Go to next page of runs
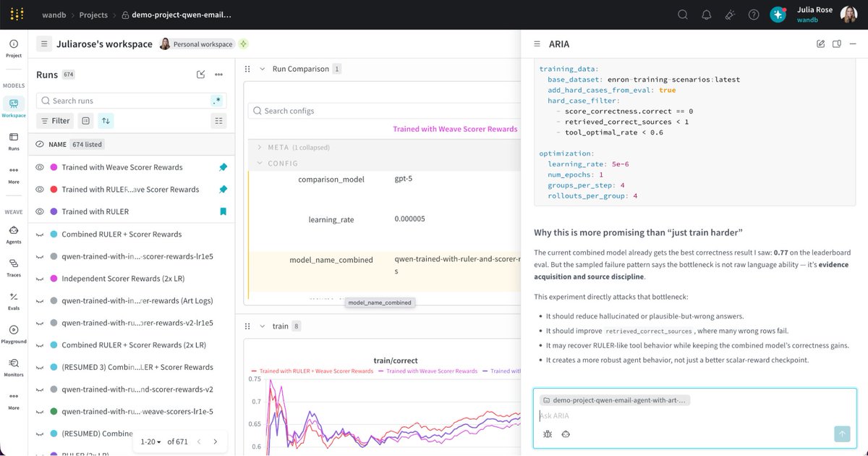This screenshot has width=868, height=456. click(x=215, y=442)
